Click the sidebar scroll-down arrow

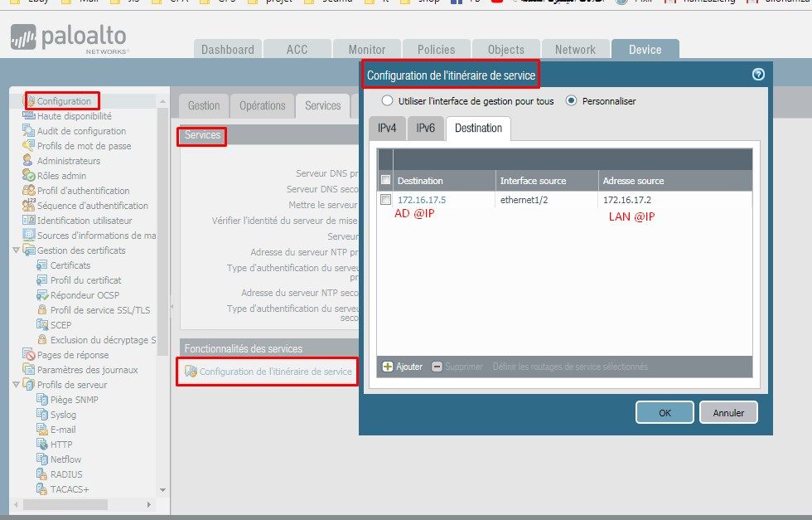click(162, 489)
